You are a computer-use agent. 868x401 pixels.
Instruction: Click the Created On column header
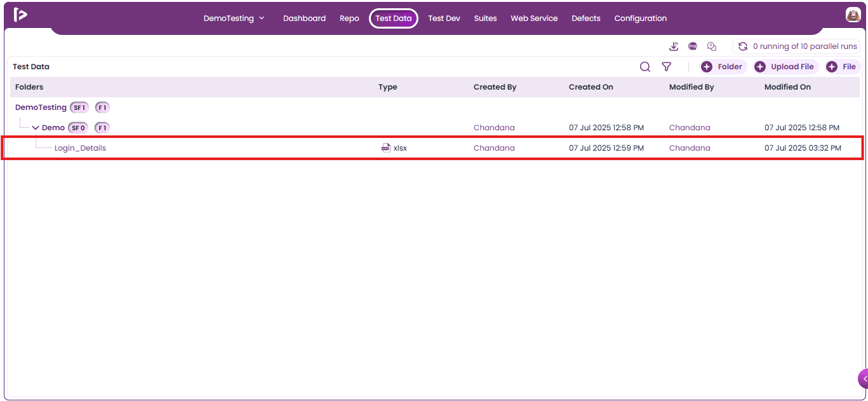[x=591, y=87]
